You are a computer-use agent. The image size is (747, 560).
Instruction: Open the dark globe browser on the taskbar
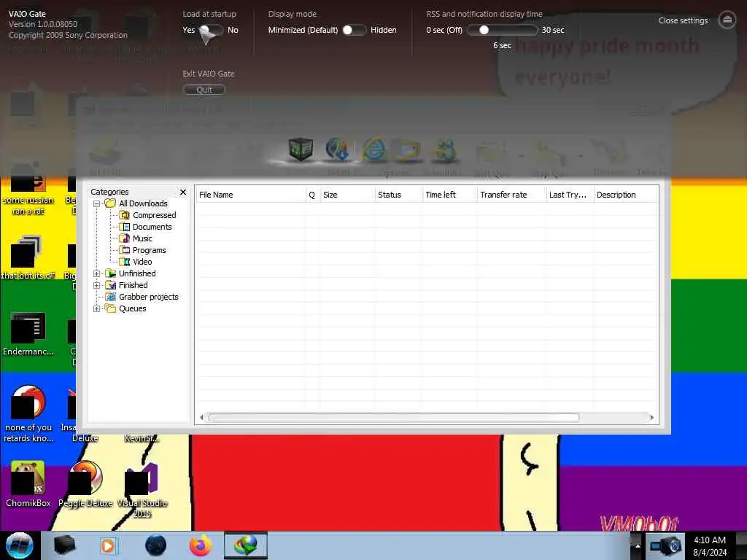[x=156, y=545]
